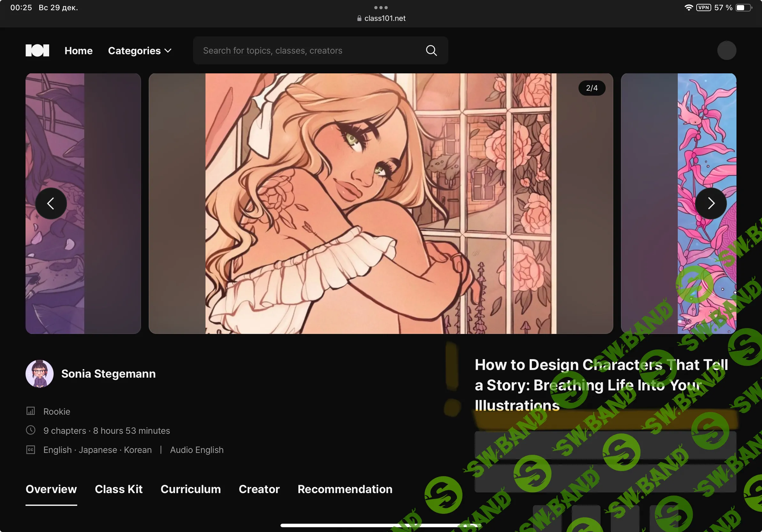Click the Sonia Stegemann creator name
This screenshot has width=762, height=532.
click(108, 374)
